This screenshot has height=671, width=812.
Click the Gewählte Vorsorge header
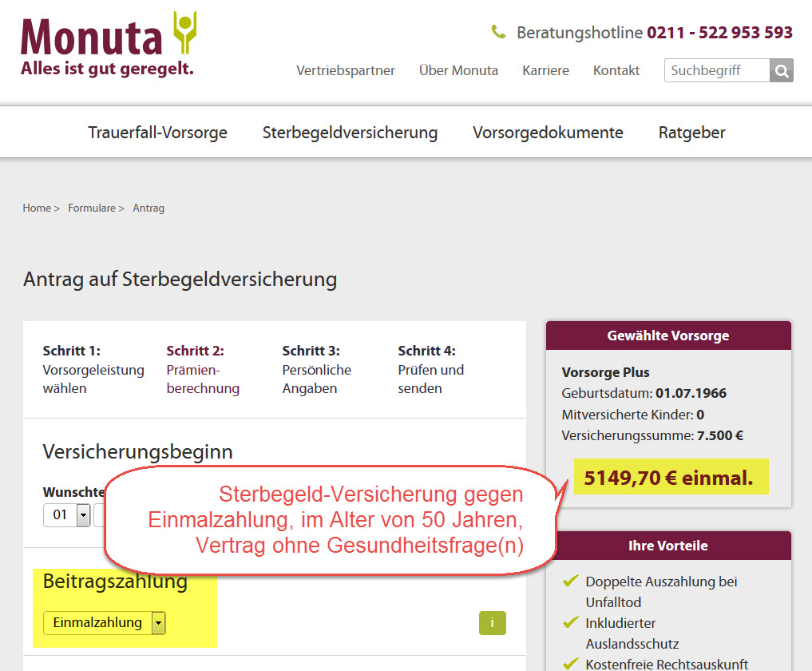pyautogui.click(x=668, y=335)
